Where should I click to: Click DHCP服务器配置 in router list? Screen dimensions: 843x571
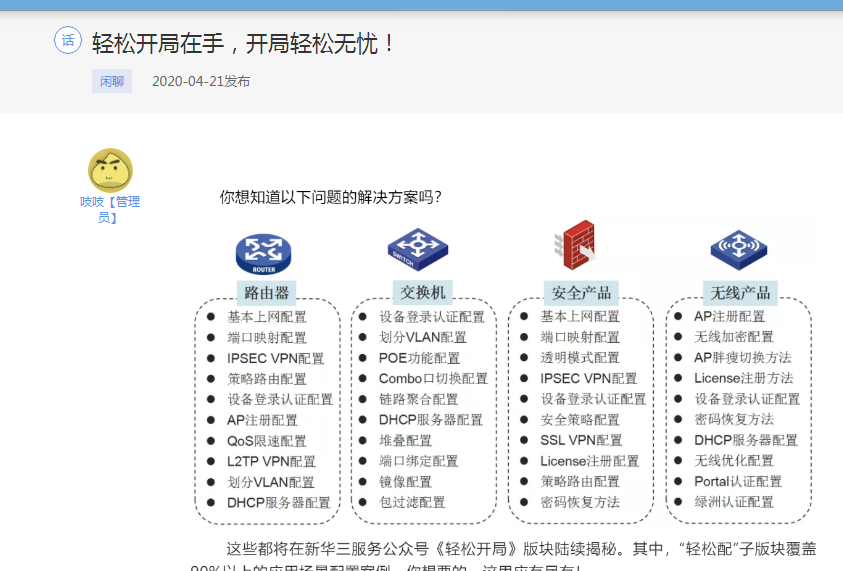pyautogui.click(x=278, y=503)
